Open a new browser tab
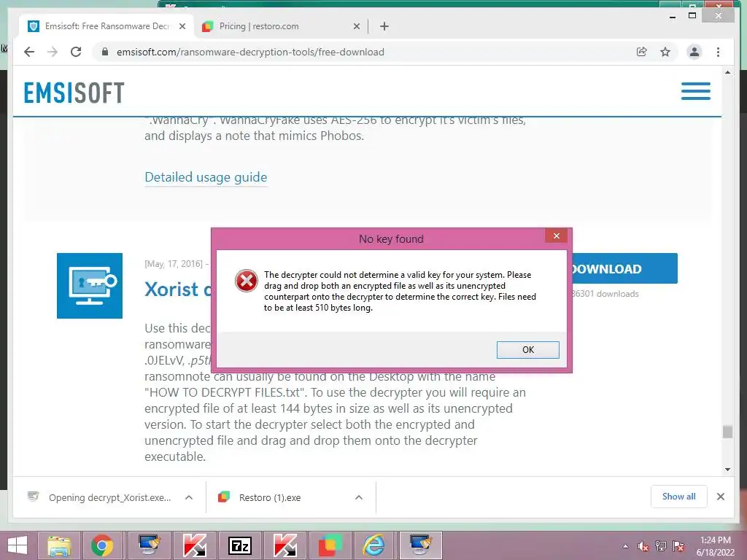Screen dimensions: 747x560 (x=384, y=26)
